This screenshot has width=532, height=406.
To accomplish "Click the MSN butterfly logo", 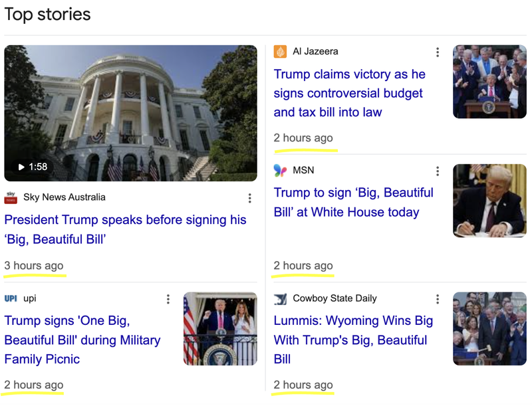I will (281, 171).
